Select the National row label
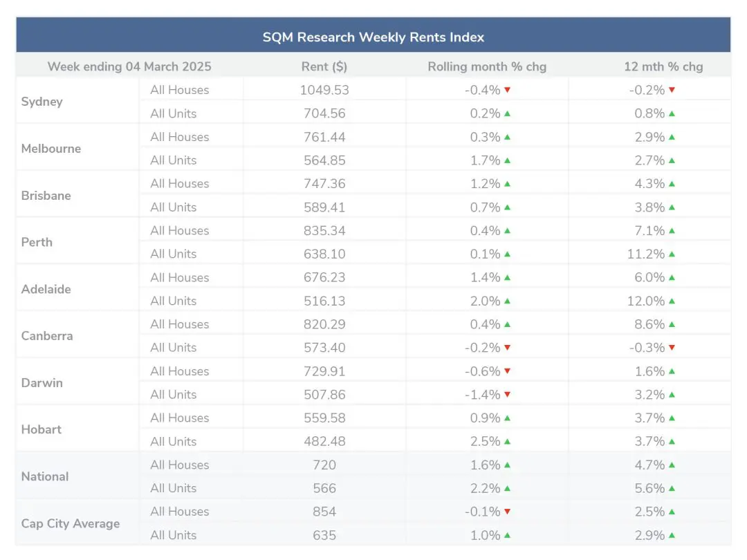Screen dimensions: 747x560 point(45,476)
